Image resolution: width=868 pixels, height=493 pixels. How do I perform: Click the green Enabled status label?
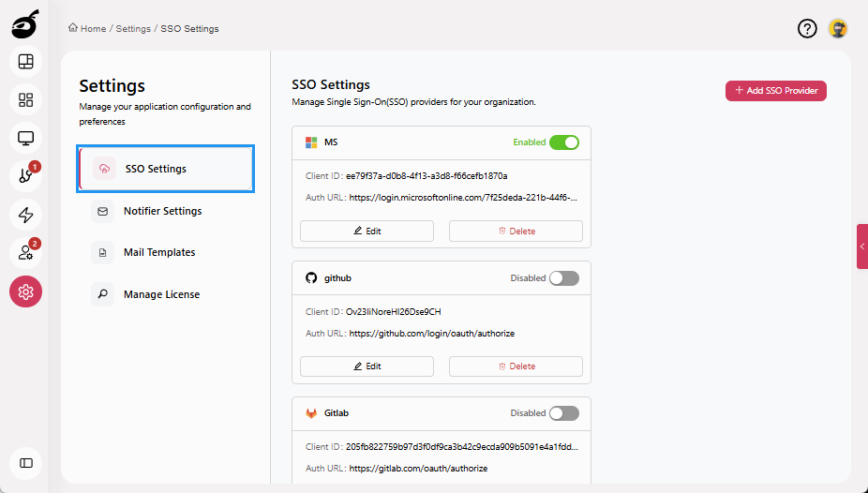530,142
